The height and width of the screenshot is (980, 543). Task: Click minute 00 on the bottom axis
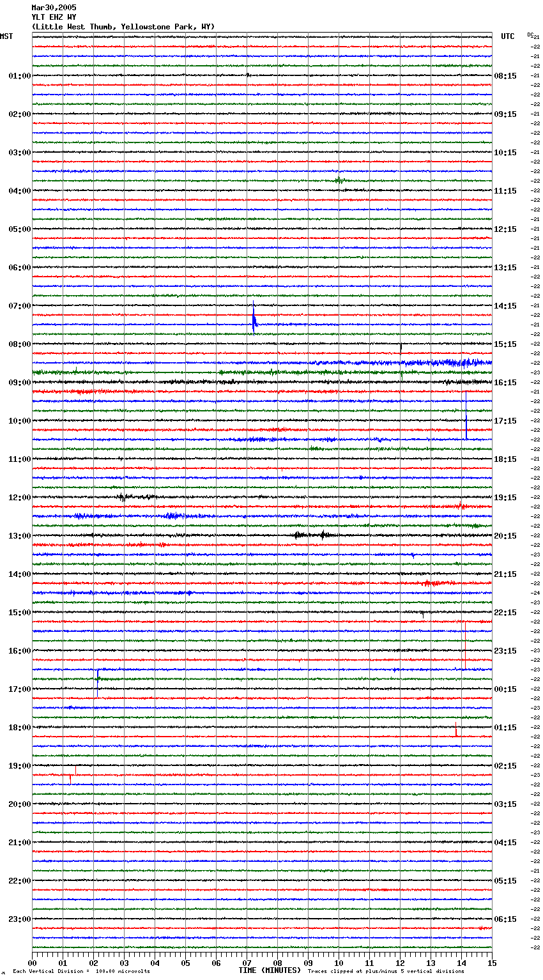[32, 963]
